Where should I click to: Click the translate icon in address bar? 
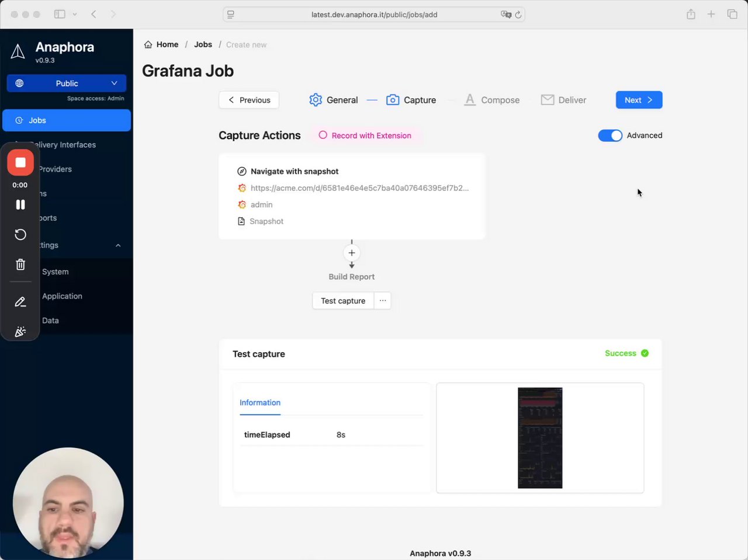[x=506, y=14]
